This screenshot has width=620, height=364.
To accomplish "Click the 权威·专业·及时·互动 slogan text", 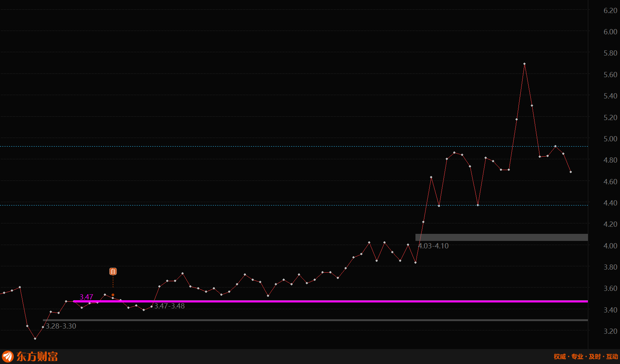I will [x=586, y=357].
